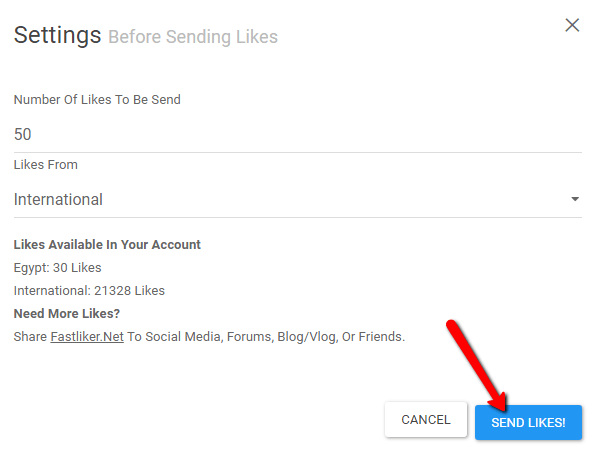Screen dimensions: 596x457
Task: Click the International: 21328 Likes line
Action: (x=89, y=290)
